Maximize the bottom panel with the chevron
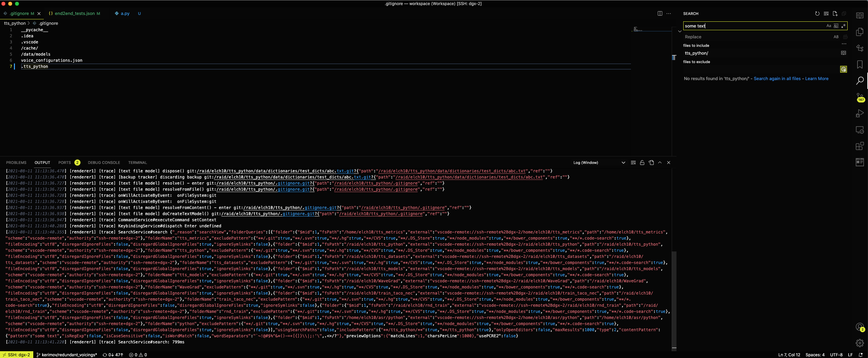 pos(660,163)
